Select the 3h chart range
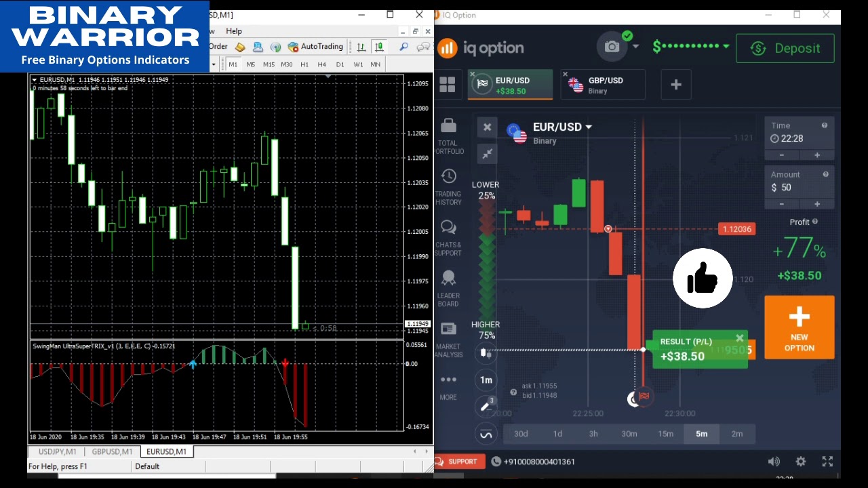The image size is (868, 488). [x=593, y=434]
